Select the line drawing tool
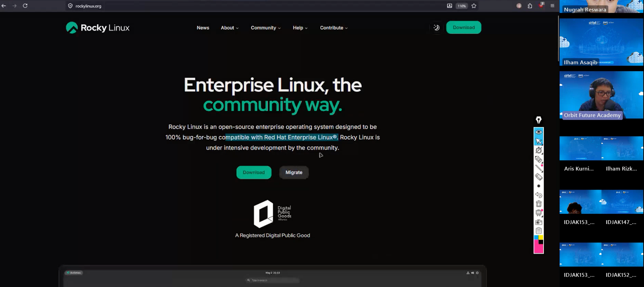This screenshot has width=644, height=287. point(538,168)
